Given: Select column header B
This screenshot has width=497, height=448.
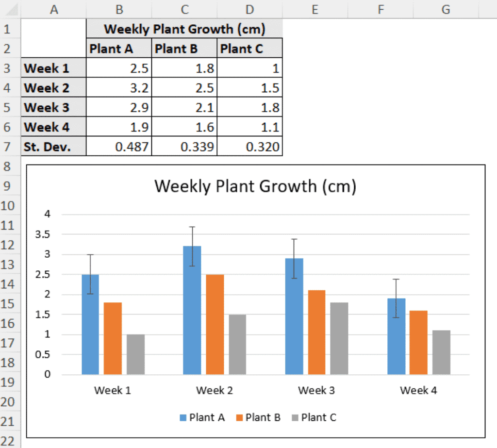Looking at the screenshot, I should click(119, 9).
